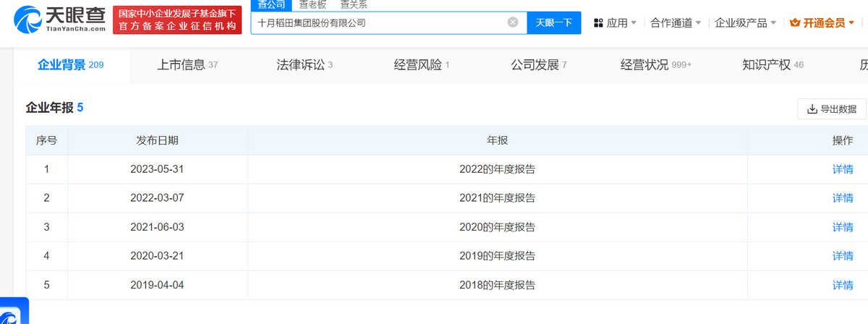Click the 企业年报 section heading

tap(55, 108)
